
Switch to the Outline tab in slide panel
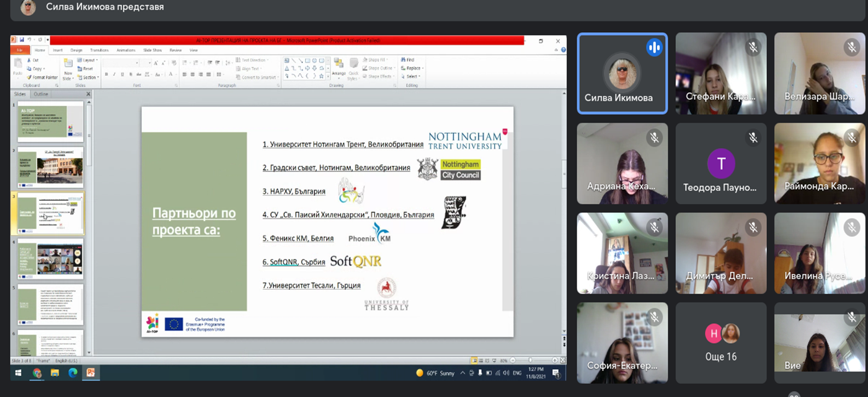[41, 94]
